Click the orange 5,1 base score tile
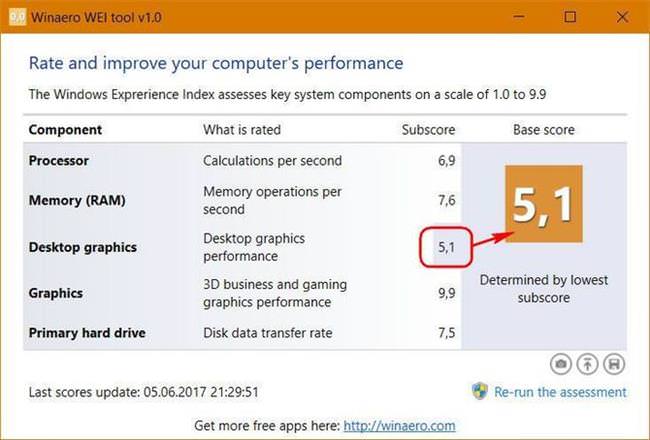This screenshot has width=650, height=440. [542, 204]
